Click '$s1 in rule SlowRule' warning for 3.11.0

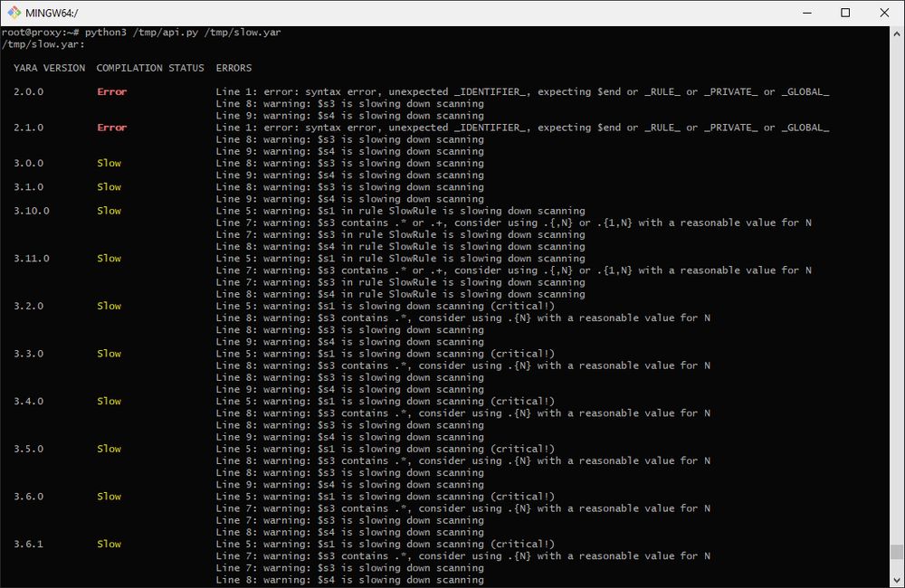(x=401, y=259)
